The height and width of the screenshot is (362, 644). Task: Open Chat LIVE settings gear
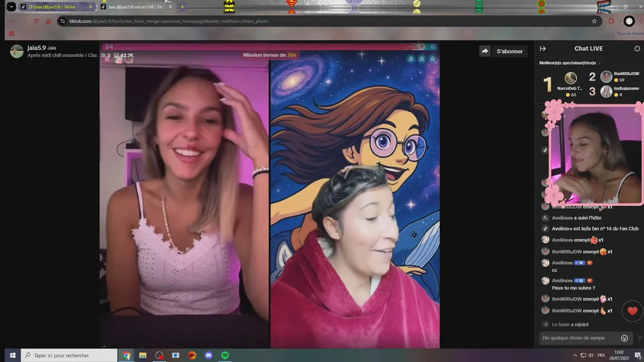pyautogui.click(x=637, y=49)
